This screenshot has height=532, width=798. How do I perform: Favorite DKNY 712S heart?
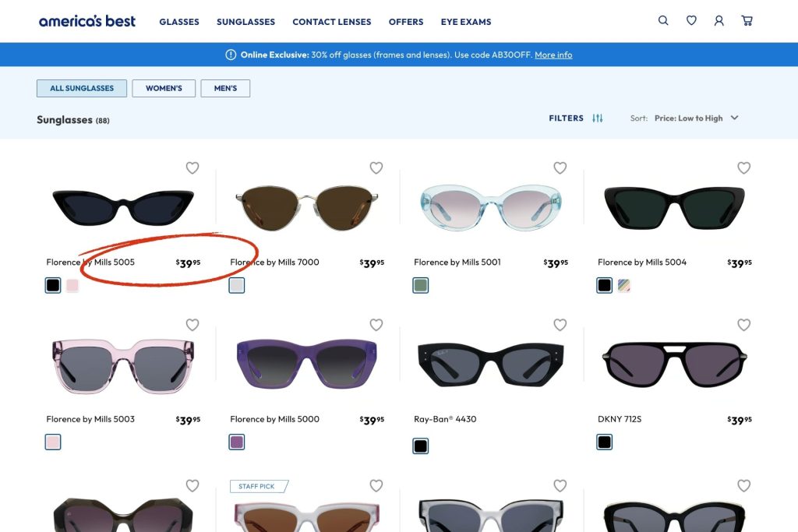(x=744, y=325)
